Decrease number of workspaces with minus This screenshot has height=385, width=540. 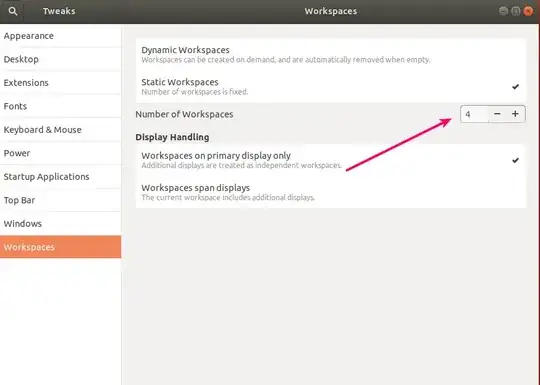[497, 114]
